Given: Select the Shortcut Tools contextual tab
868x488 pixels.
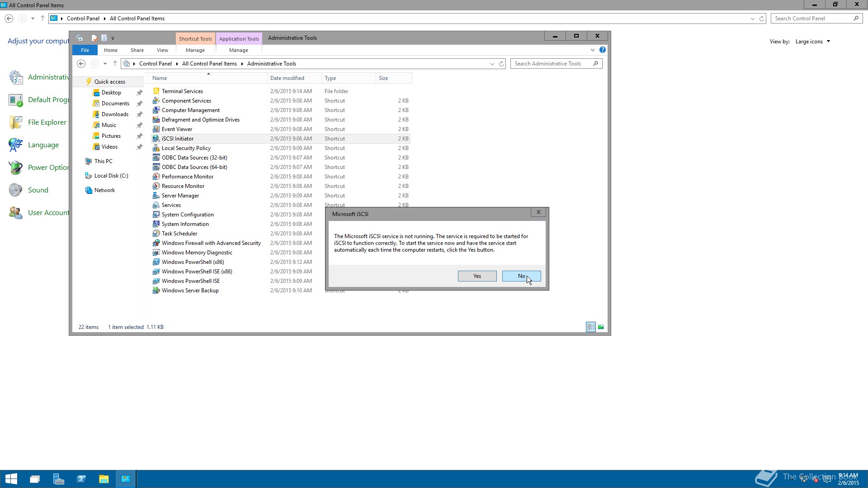Looking at the screenshot, I should (x=195, y=39).
